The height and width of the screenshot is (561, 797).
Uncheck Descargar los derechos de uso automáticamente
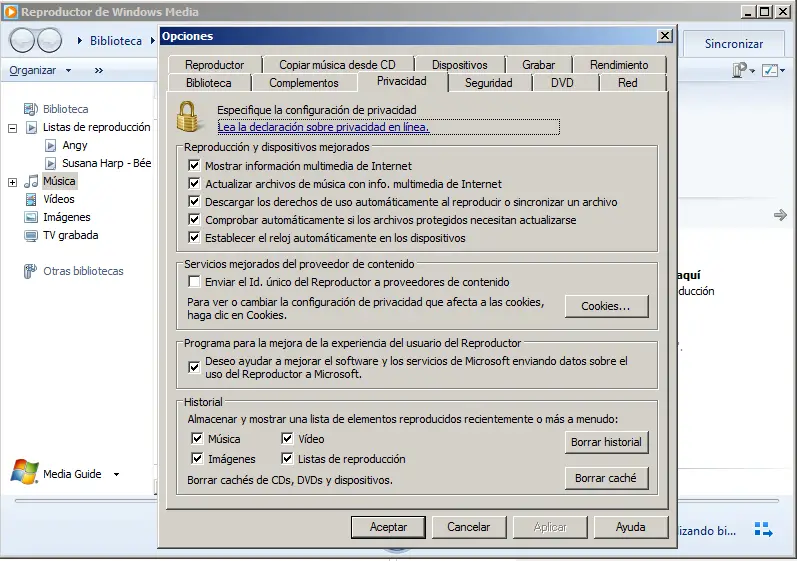click(194, 202)
